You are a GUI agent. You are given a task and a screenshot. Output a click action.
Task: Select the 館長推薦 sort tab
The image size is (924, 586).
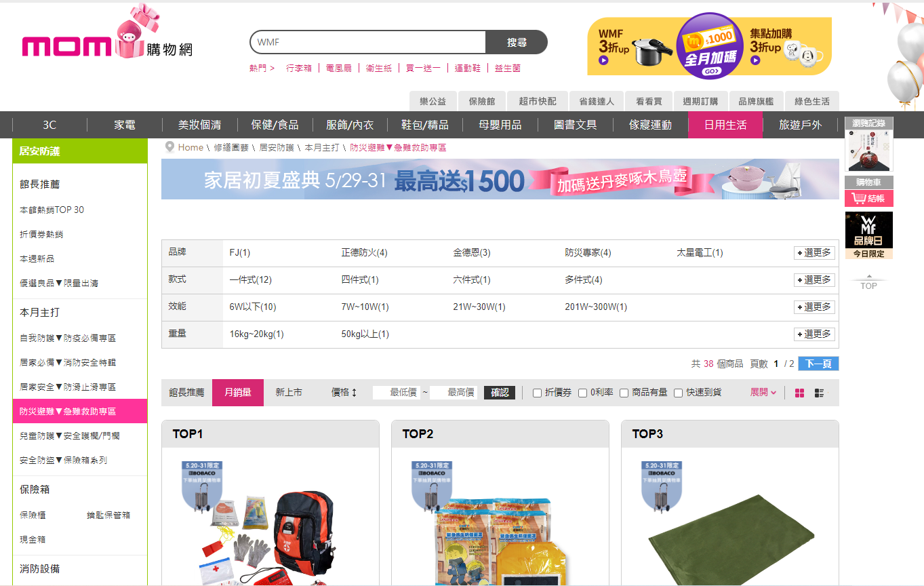pyautogui.click(x=186, y=393)
